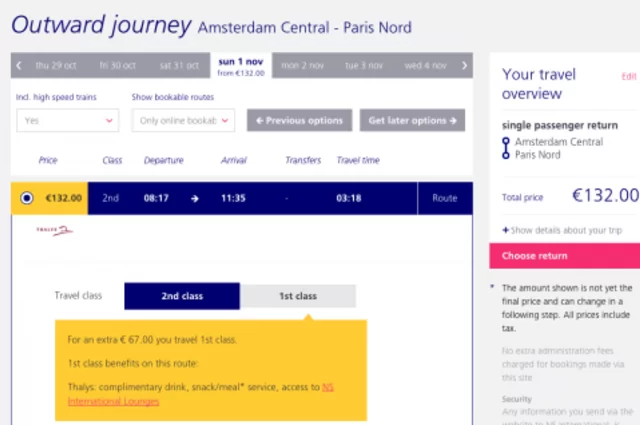
Task: Click the departure-to-arrival arrow icon
Action: 194,198
